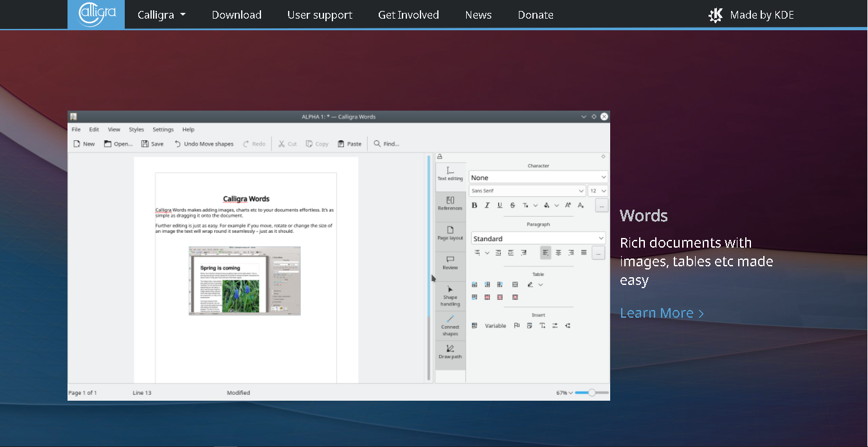Image resolution: width=868 pixels, height=447 pixels.
Task: Click the decrease indent icon
Action: (x=498, y=253)
